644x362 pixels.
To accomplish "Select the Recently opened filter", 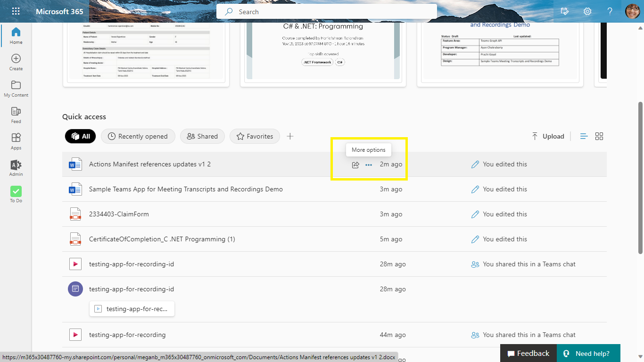I will [x=138, y=136].
